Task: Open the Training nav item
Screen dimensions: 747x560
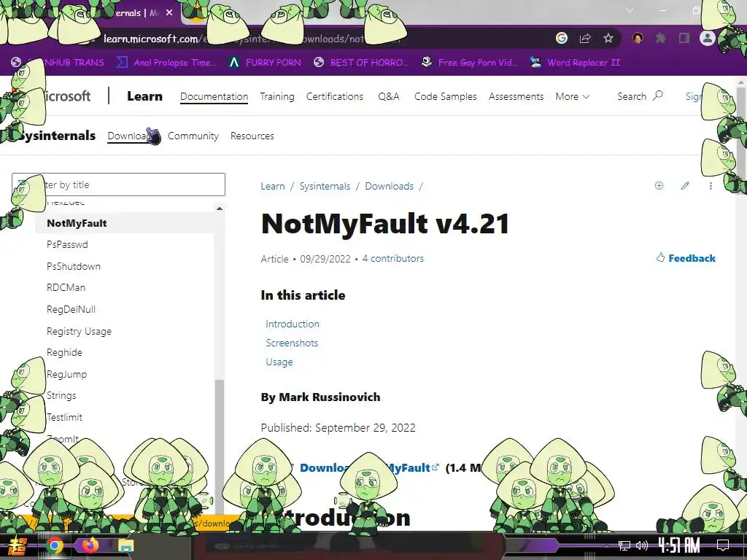Action: pos(276,96)
